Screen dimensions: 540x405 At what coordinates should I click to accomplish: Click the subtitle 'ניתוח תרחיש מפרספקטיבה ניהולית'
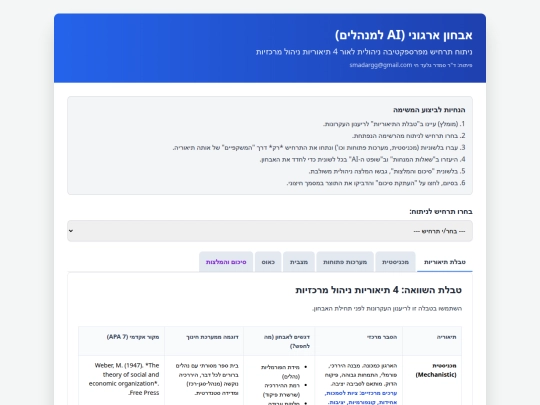364,52
